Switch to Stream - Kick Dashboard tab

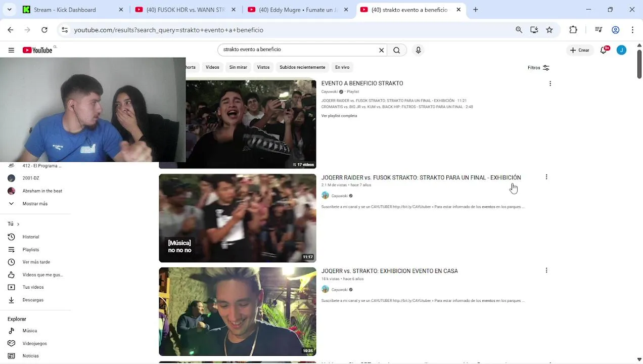pos(72,10)
